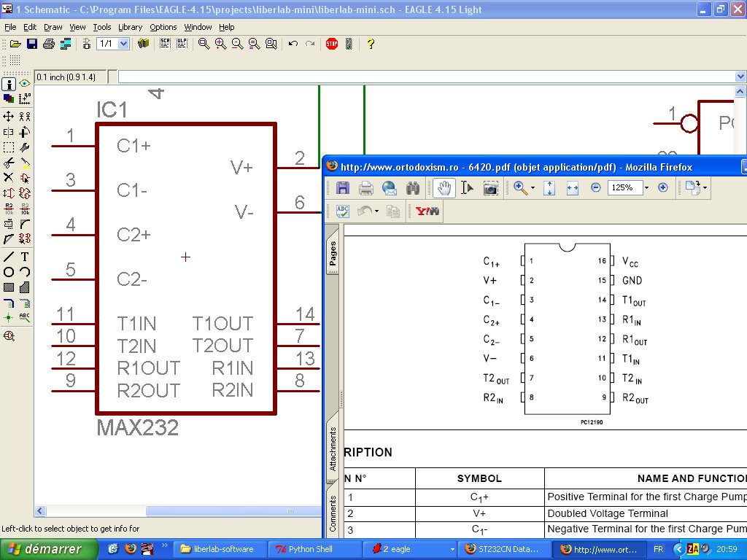Click the démarrer Start button

(x=49, y=549)
